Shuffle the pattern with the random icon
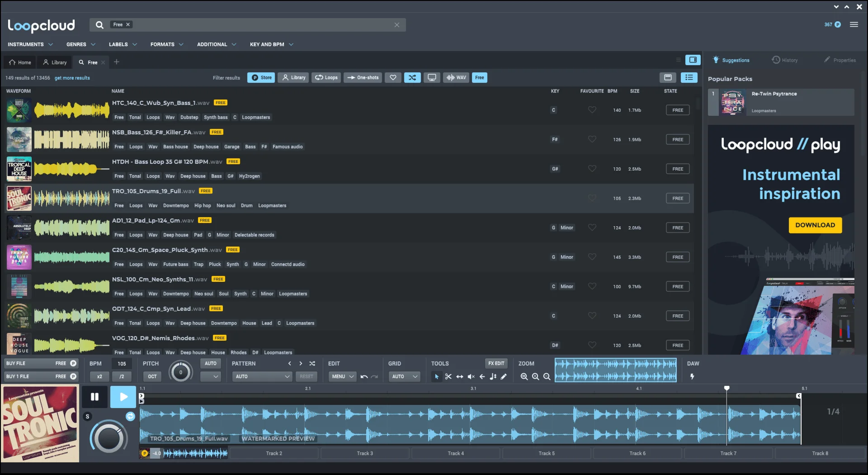Image resolution: width=868 pixels, height=475 pixels. (x=312, y=363)
